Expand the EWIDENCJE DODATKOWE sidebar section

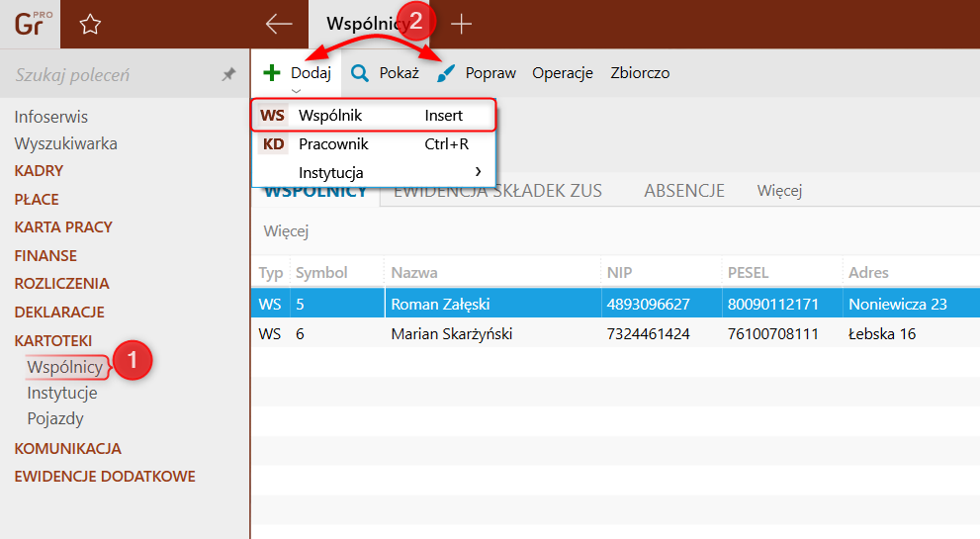105,477
